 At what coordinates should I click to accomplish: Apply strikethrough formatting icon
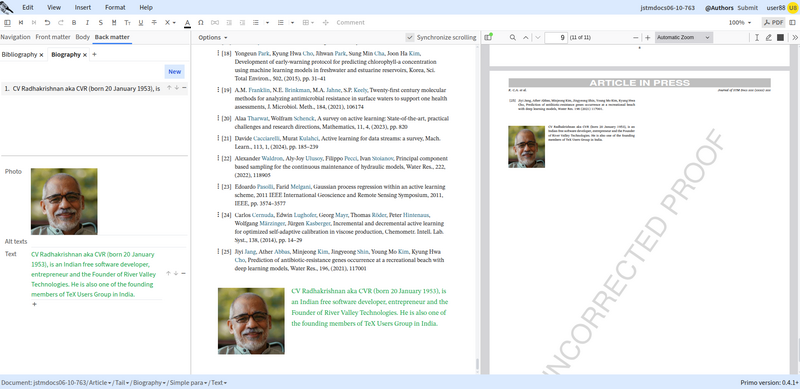[154, 22]
